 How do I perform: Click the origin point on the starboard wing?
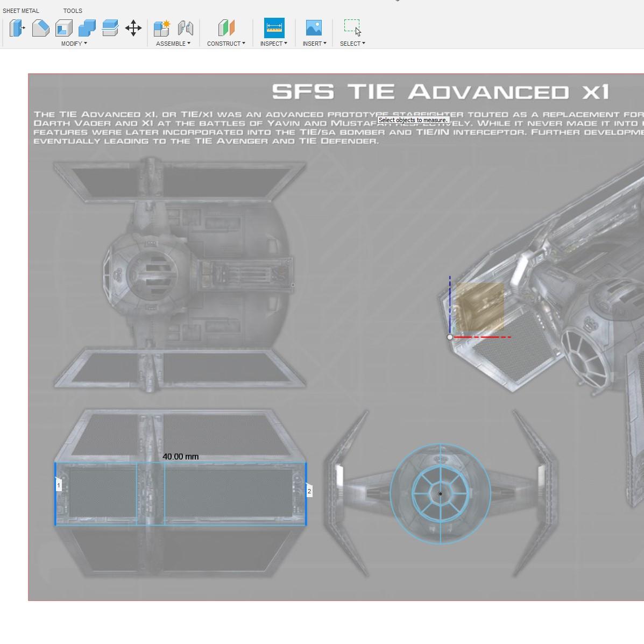450,337
